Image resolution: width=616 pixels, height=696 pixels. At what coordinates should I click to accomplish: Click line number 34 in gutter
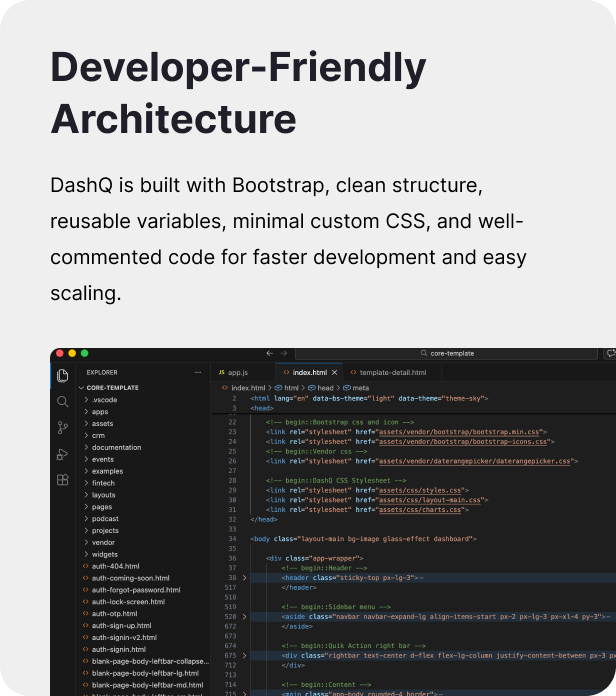232,539
